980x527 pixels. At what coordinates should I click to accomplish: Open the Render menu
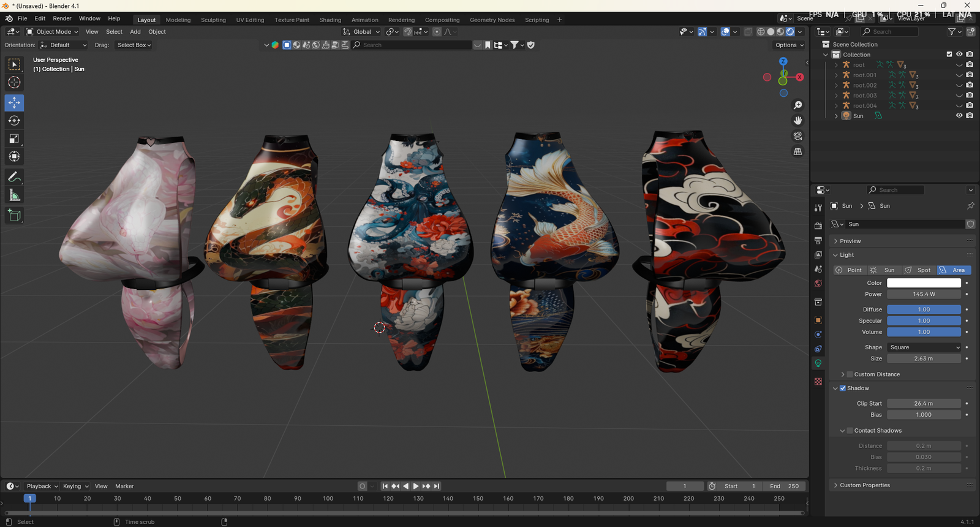coord(62,18)
